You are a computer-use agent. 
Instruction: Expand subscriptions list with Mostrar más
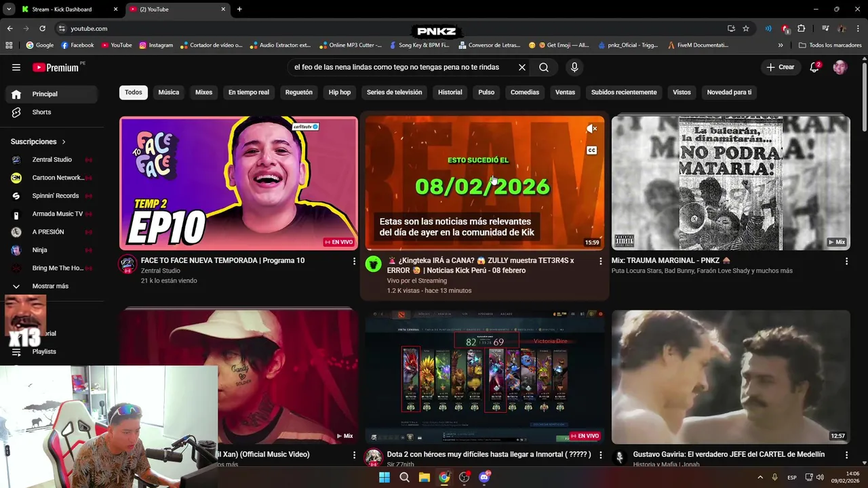tap(53, 286)
